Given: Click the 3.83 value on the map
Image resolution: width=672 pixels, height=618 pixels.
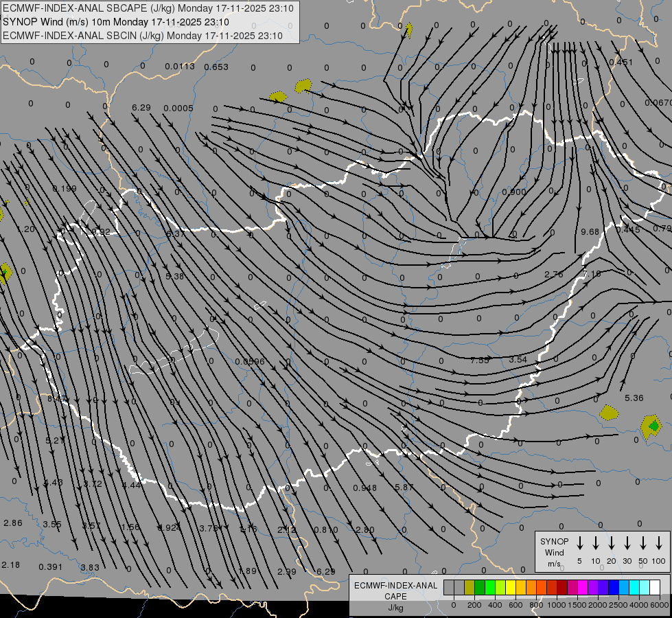Looking at the screenshot, I should 89,568.
